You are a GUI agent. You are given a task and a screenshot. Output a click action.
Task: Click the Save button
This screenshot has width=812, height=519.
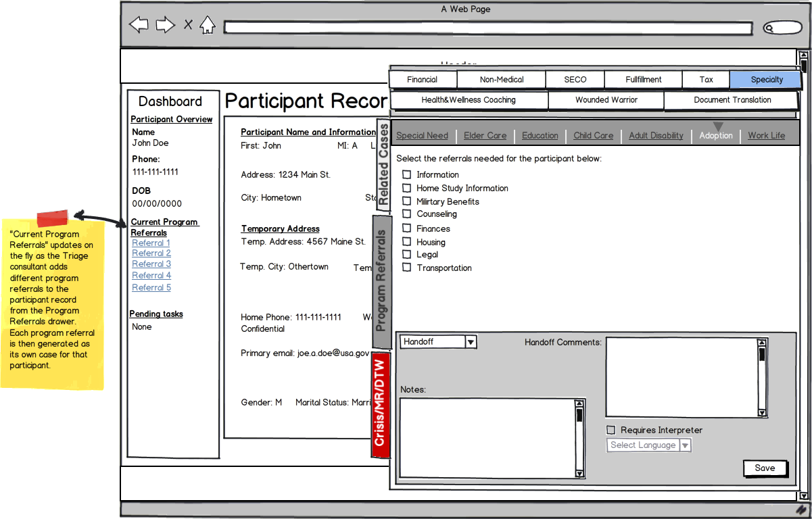coord(765,468)
